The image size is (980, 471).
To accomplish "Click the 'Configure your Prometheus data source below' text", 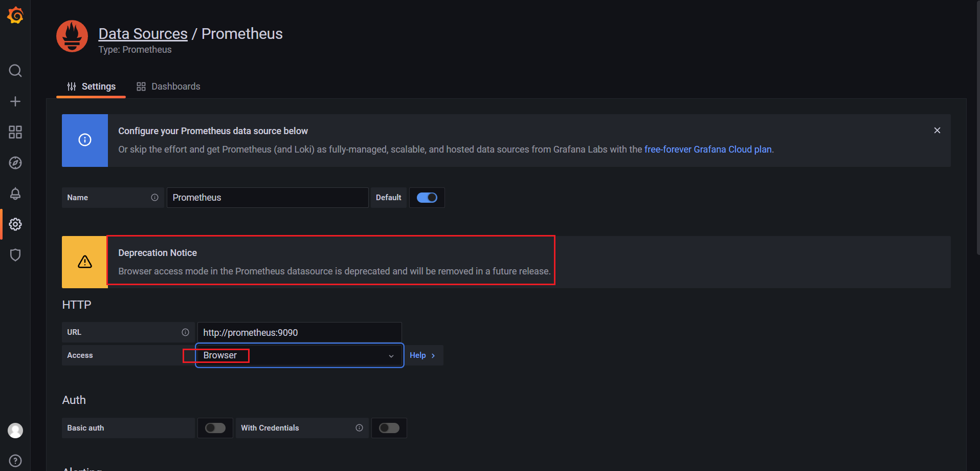I will click(213, 131).
